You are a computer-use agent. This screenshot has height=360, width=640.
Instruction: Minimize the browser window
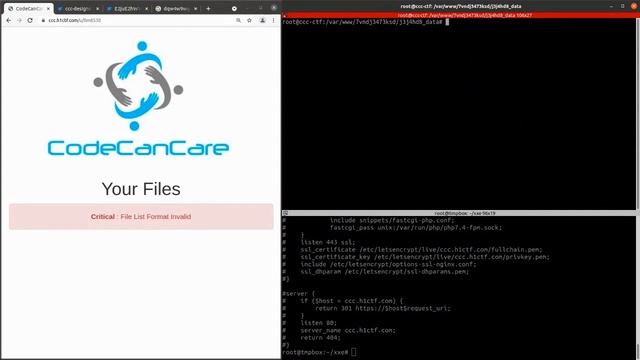click(247, 8)
